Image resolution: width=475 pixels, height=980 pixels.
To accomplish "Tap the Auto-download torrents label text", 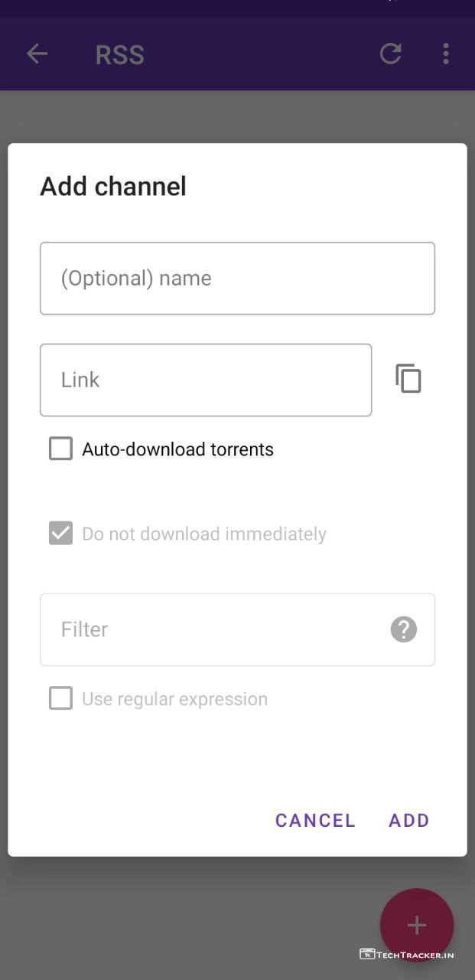I will [x=177, y=449].
